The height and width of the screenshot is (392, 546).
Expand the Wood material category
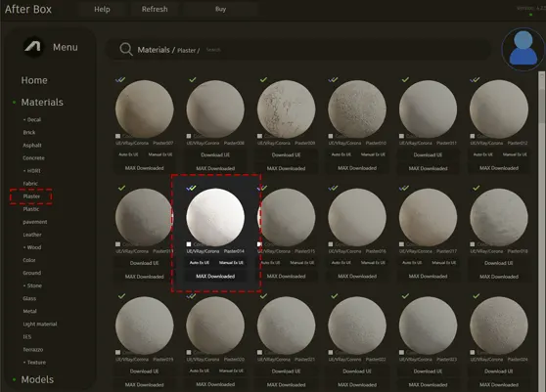(x=32, y=247)
